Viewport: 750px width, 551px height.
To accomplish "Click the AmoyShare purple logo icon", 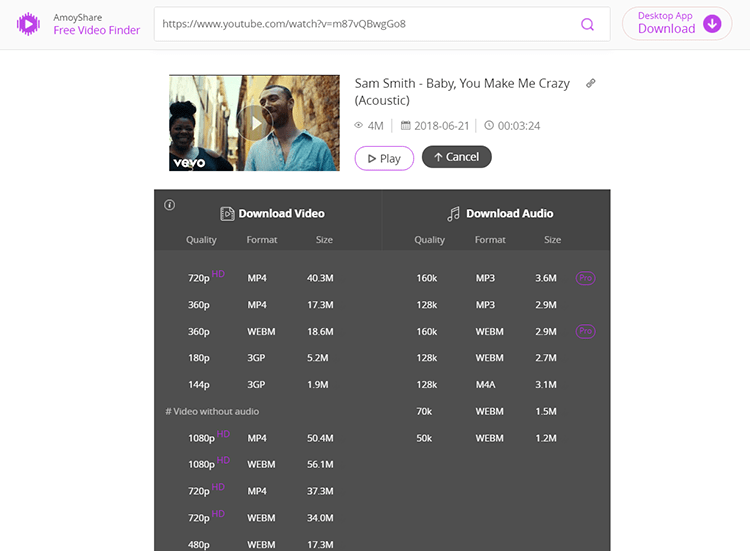I will click(28, 24).
